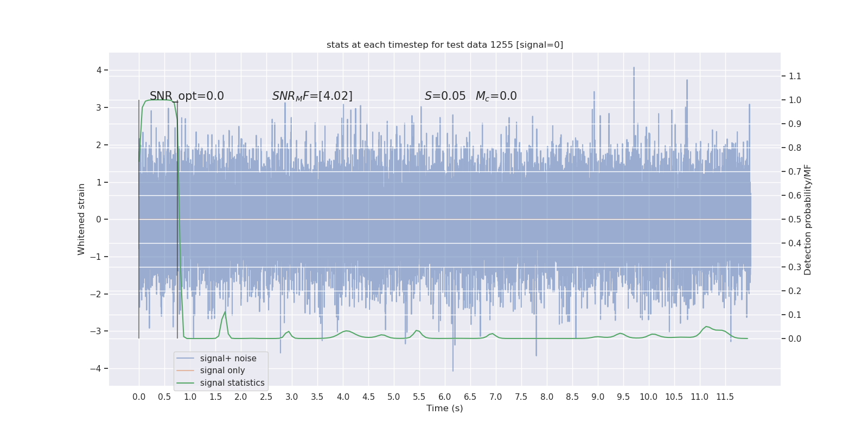
Task: Click right axis tick label 1.1
Action: pos(795,76)
